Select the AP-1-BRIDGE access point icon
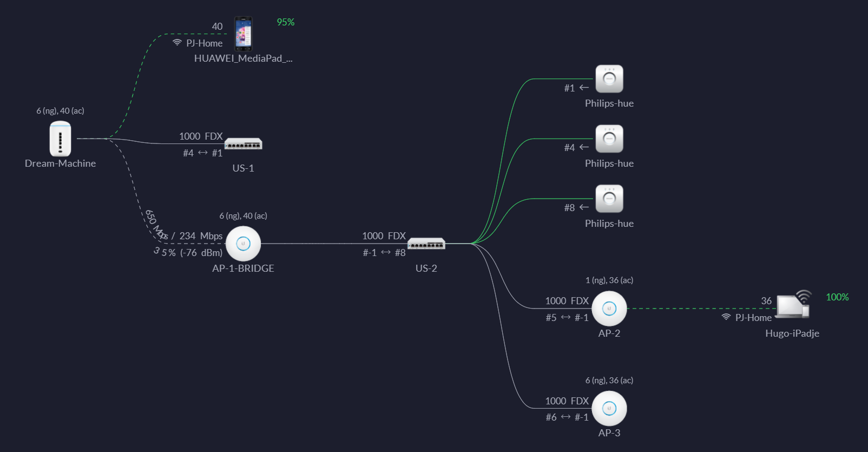 tap(243, 244)
